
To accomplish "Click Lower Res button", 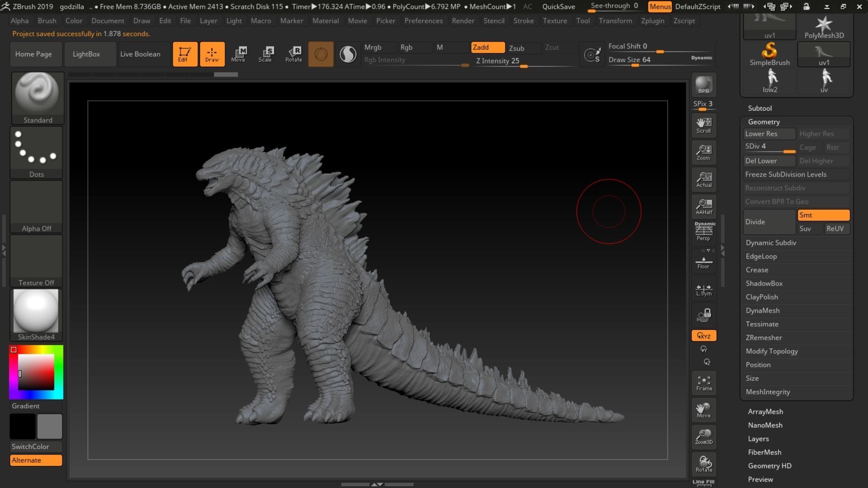I will click(x=769, y=134).
